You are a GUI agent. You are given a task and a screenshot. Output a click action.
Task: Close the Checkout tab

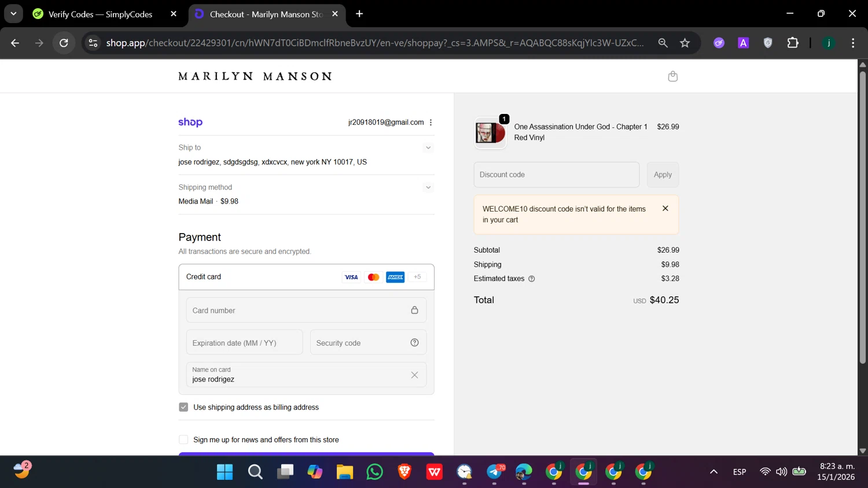point(335,14)
